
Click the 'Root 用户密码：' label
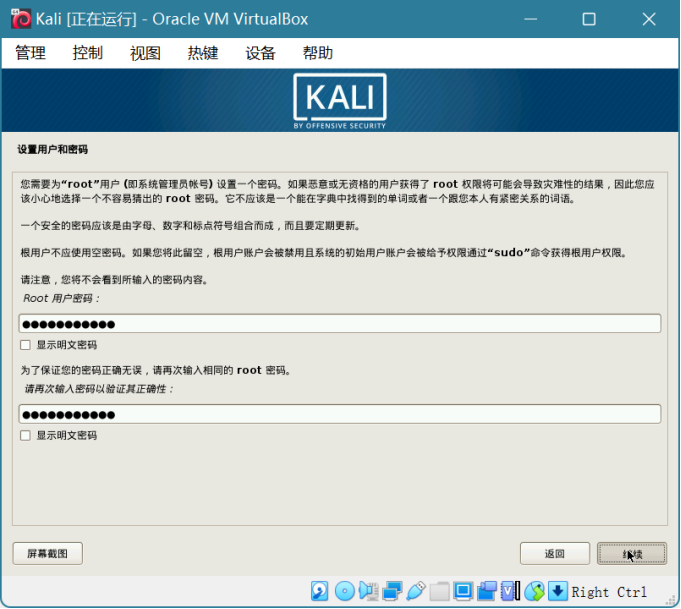pos(61,298)
